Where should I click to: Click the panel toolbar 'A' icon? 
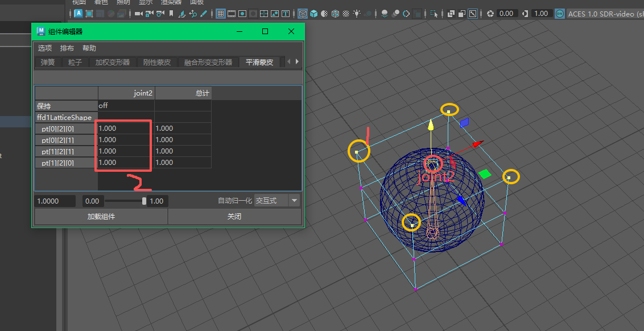[79, 14]
